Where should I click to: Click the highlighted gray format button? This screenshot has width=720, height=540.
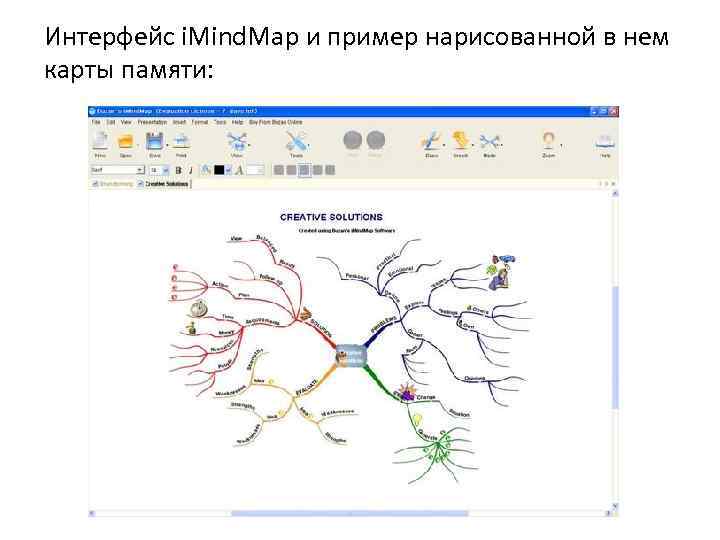(x=304, y=170)
